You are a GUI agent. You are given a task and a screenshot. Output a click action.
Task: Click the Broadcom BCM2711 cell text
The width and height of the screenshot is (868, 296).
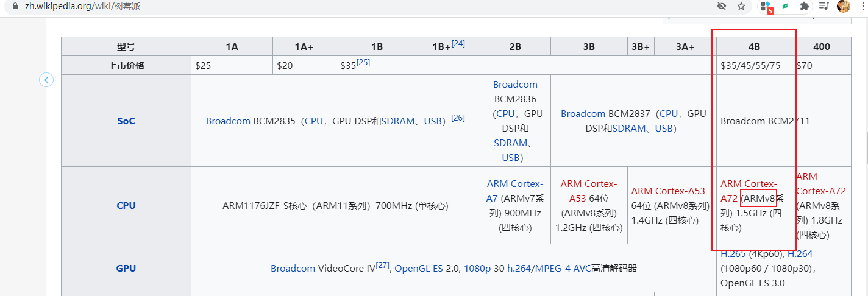[x=765, y=121]
